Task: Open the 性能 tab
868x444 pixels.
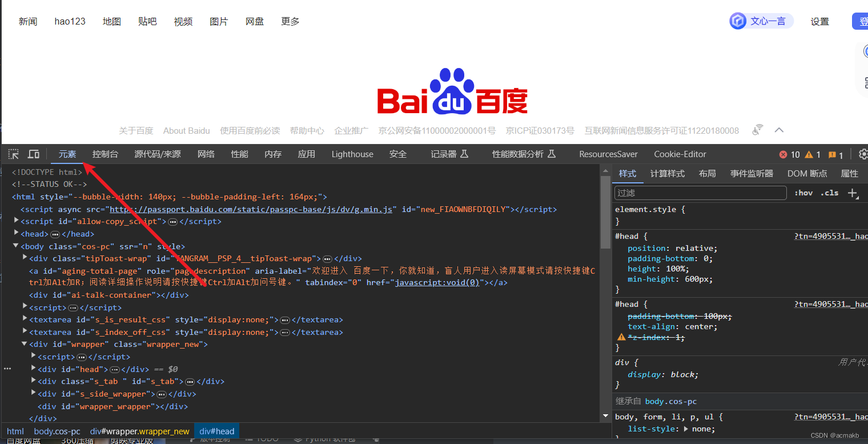Action: coord(240,154)
